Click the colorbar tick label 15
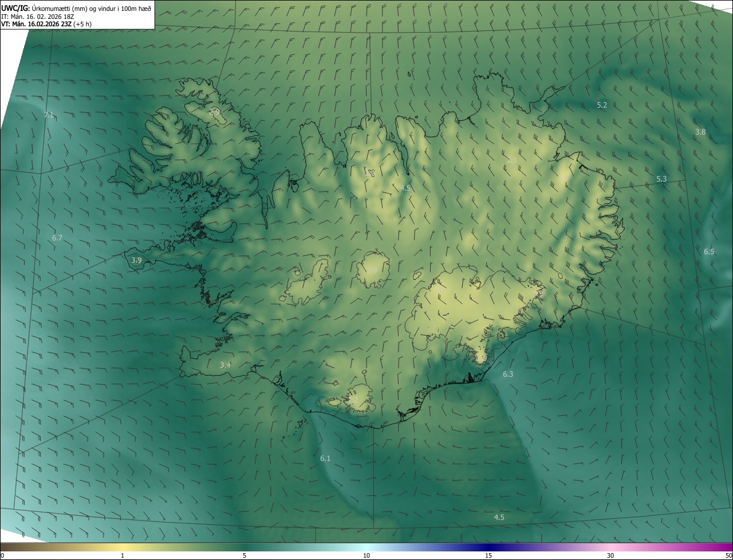733x560 pixels. point(488,555)
